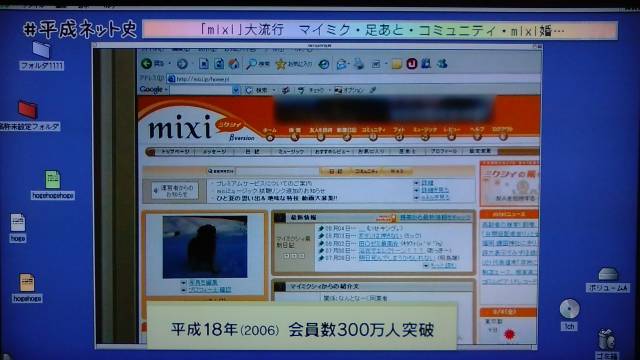Click the red U toolbar icon
Image resolution: width=640 pixels, height=360 pixels.
click(411, 64)
